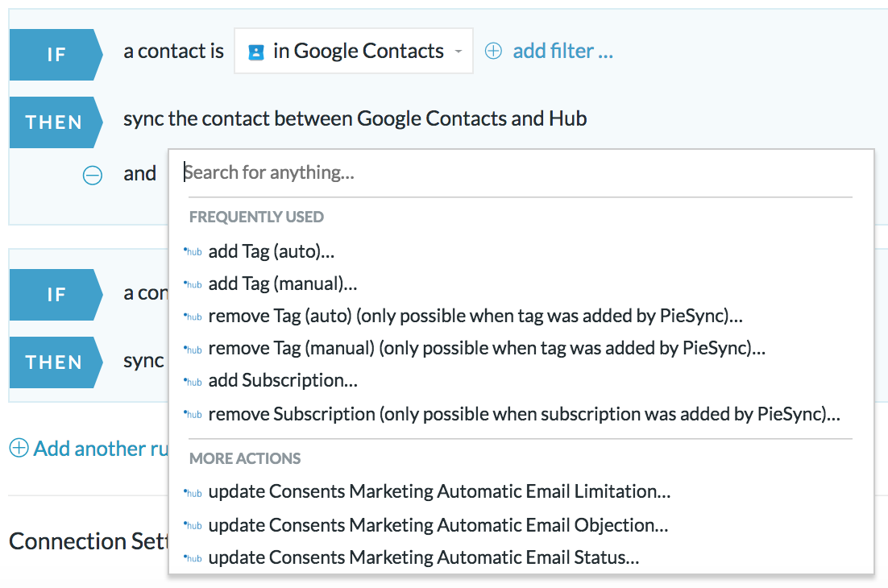This screenshot has width=888, height=588.
Task: Click the Search for anything field
Action: [x=517, y=172]
